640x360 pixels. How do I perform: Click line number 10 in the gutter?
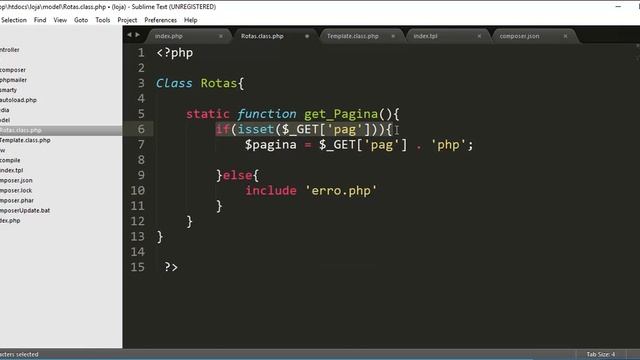138,191
